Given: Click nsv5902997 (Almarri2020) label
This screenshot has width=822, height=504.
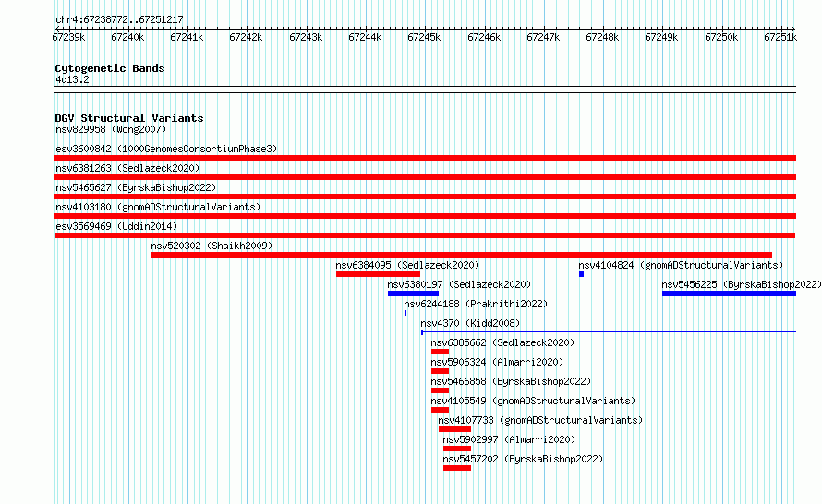Looking at the screenshot, I should [x=509, y=439].
